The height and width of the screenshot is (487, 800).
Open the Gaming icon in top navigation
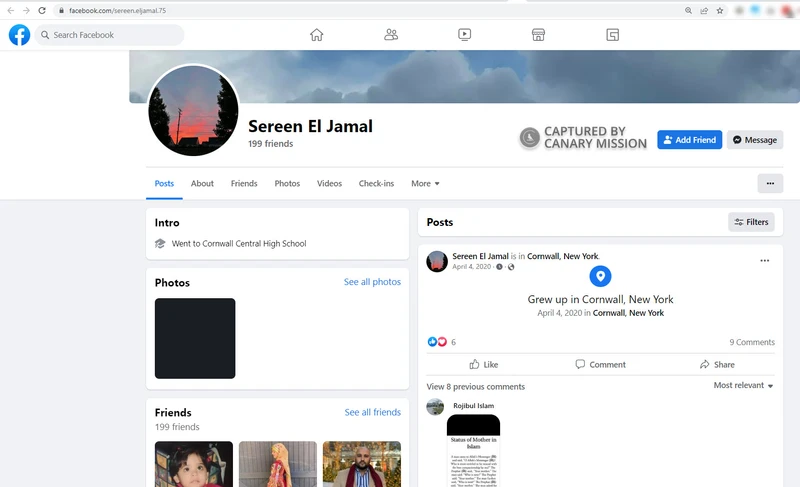613,35
